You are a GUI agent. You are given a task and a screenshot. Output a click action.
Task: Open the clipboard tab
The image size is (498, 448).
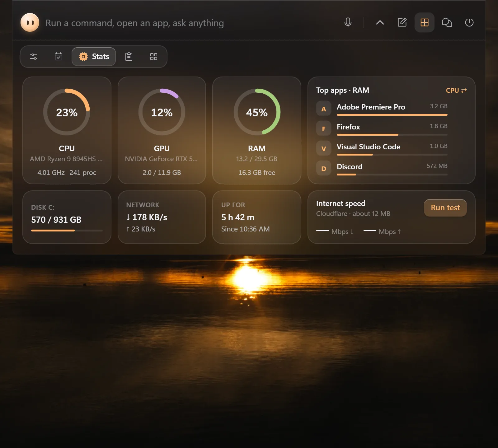pos(129,57)
